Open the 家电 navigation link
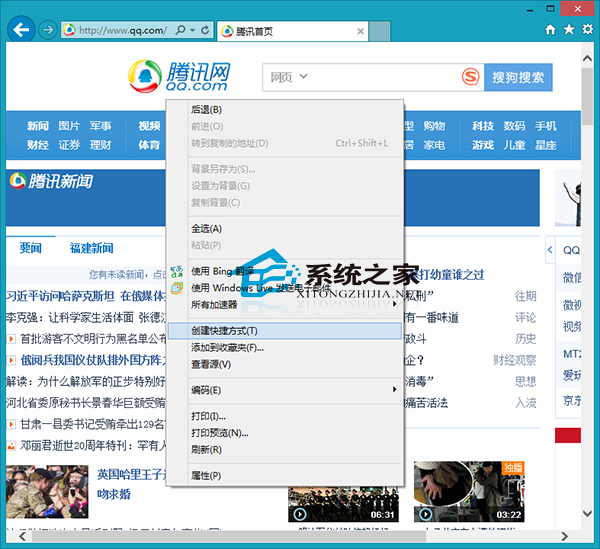600x549 pixels. point(434,145)
